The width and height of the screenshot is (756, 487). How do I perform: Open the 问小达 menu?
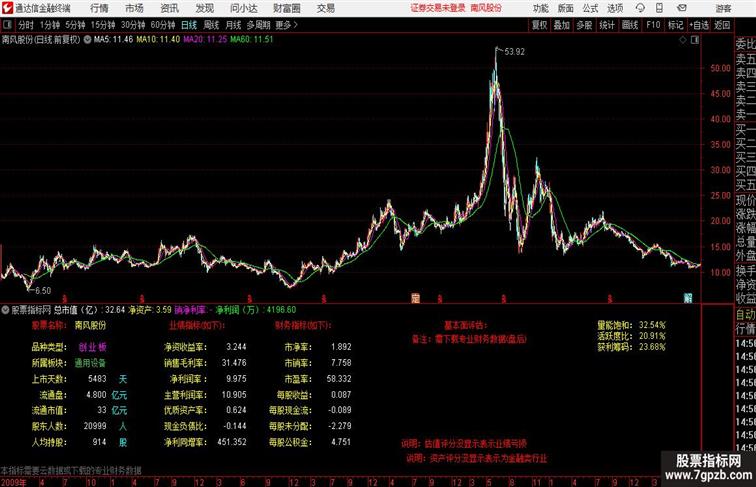(x=243, y=8)
